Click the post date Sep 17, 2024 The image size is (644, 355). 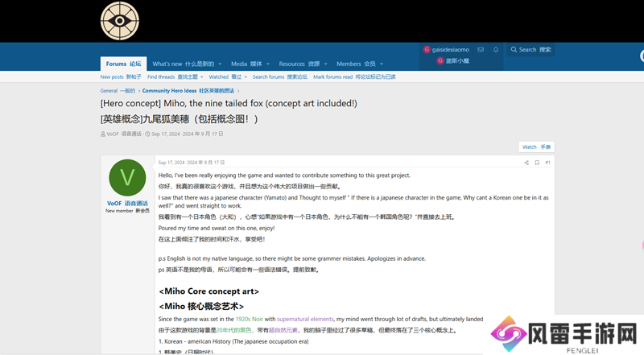(192, 163)
